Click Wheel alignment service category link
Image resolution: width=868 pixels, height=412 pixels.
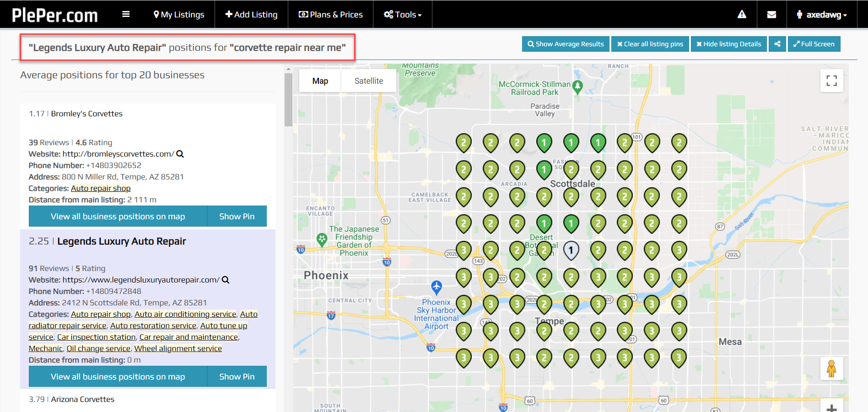pyautogui.click(x=178, y=348)
